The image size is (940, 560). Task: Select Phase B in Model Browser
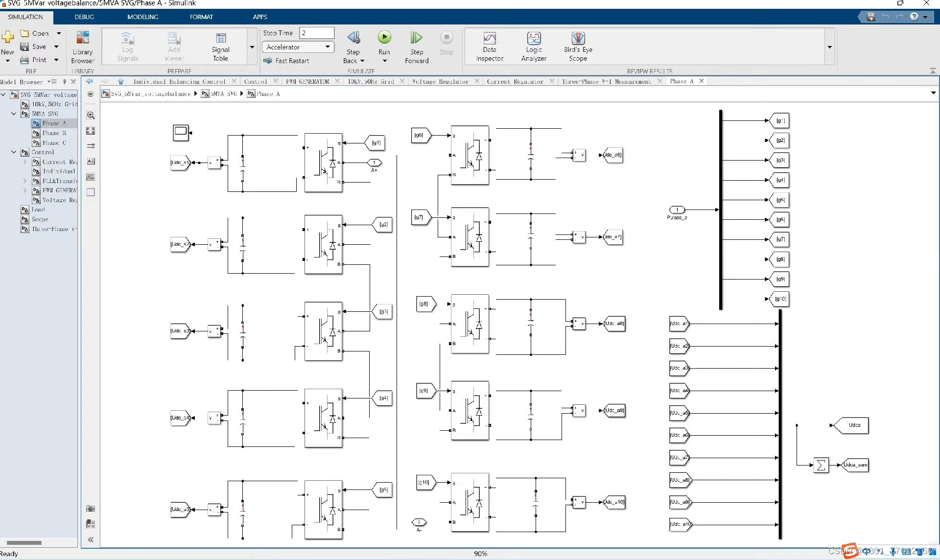54,133
